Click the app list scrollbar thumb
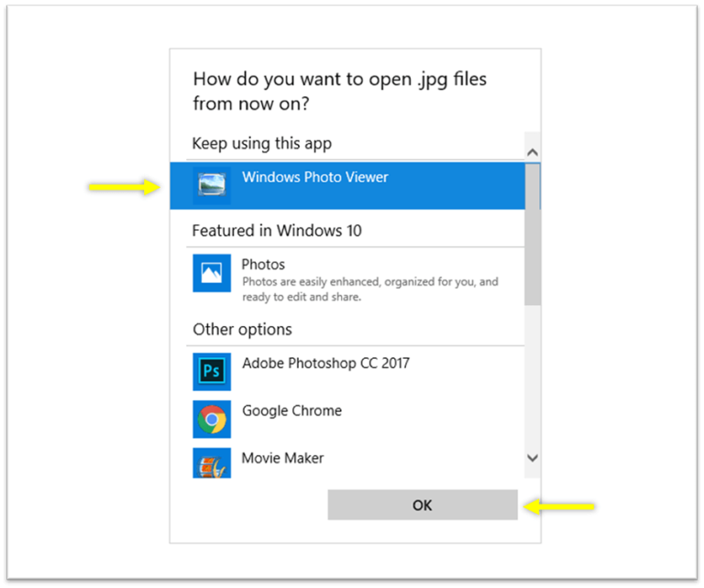Screen dimensions: 704x588 click(x=533, y=234)
